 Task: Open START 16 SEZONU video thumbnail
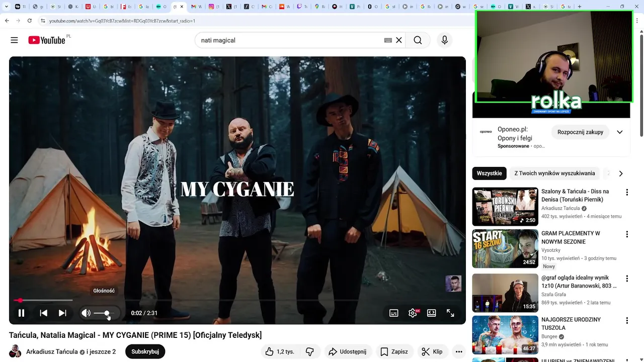(x=505, y=249)
